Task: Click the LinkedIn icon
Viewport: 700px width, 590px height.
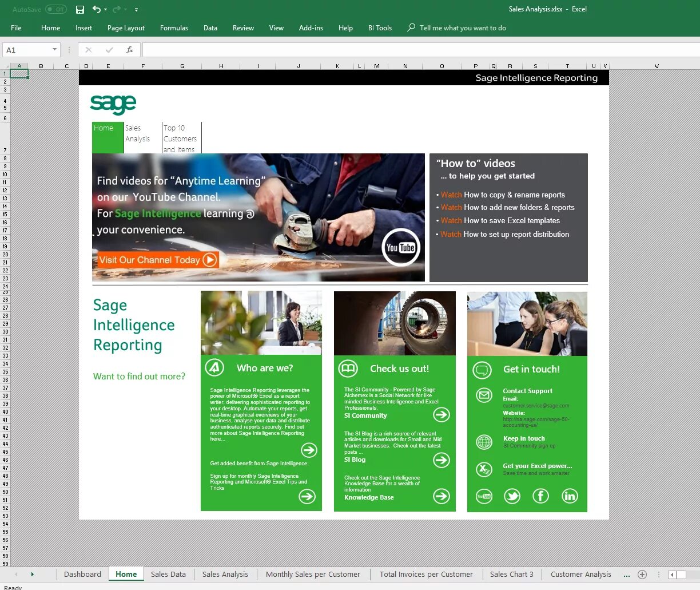Action: (570, 496)
